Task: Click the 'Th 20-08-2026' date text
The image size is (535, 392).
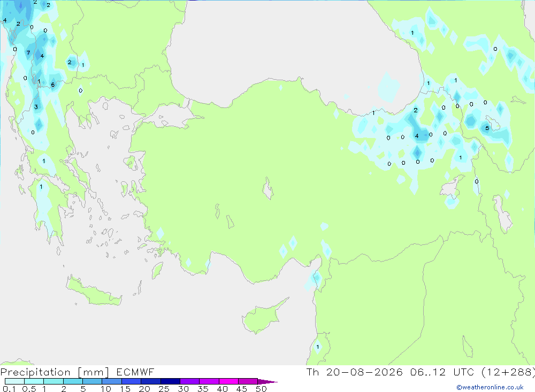Action: pos(355,372)
